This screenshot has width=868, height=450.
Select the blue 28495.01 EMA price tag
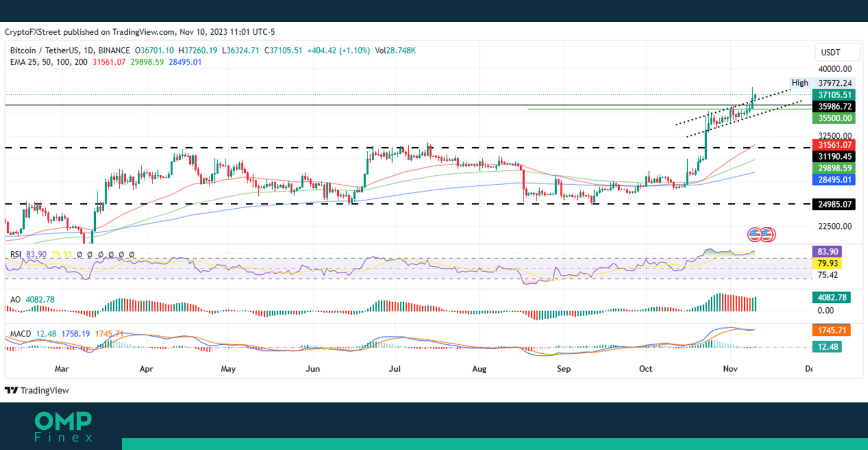click(834, 180)
